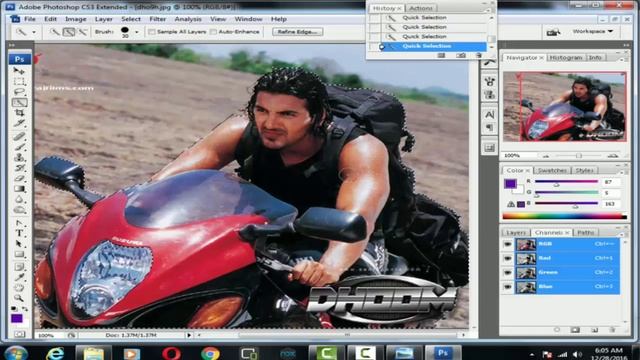Switch to the Swatches tab
This screenshot has width=640, height=360.
click(552, 170)
